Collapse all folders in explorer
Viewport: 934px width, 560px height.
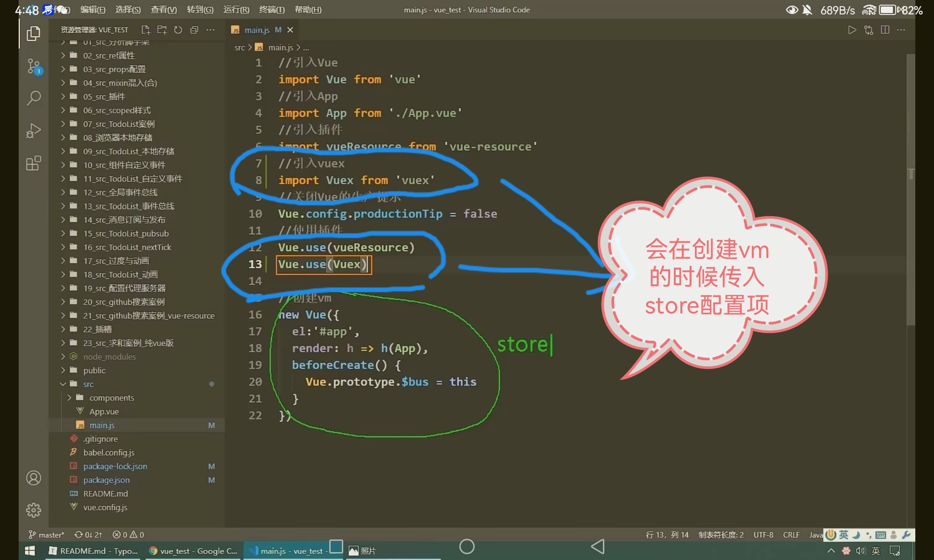coord(194,30)
